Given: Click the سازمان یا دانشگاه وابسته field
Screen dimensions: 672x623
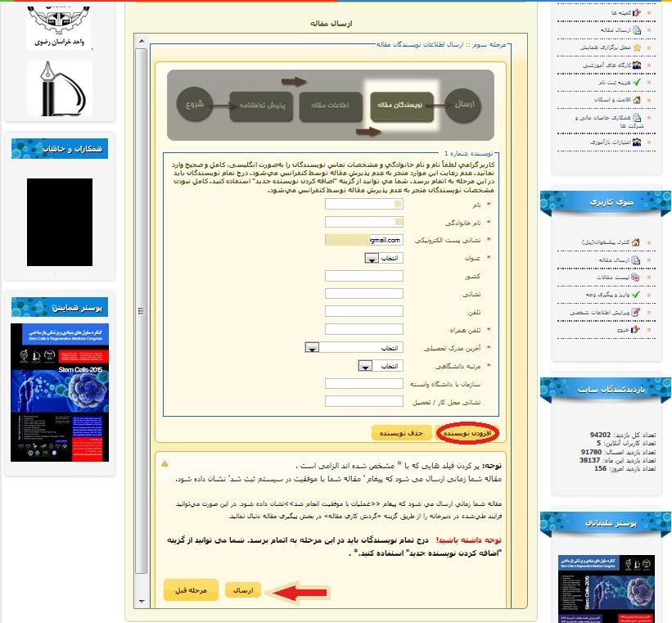Looking at the screenshot, I should tap(364, 384).
